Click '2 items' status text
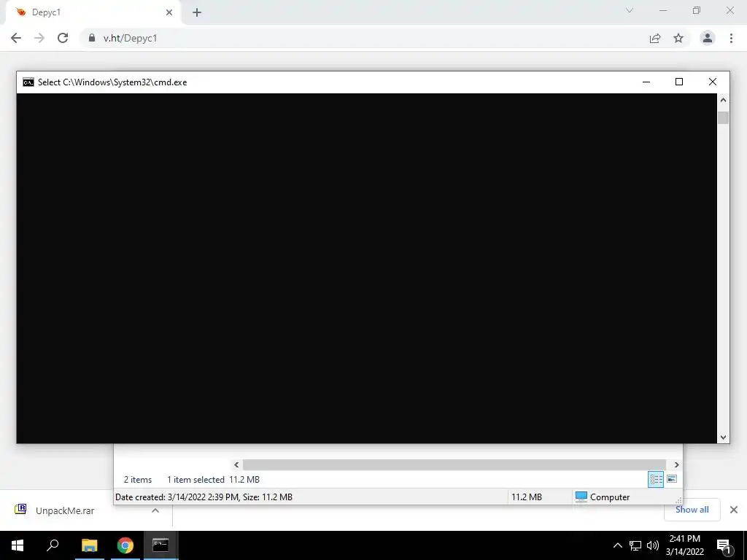747x560 pixels. click(138, 480)
